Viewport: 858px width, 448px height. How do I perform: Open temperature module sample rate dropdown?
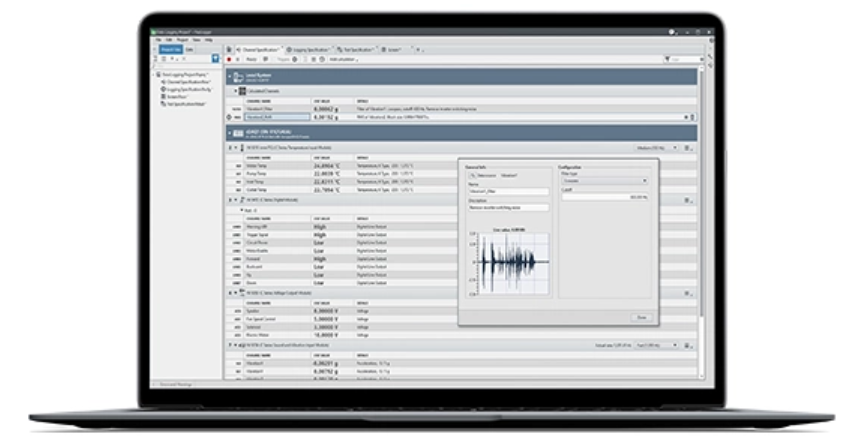tap(657, 147)
